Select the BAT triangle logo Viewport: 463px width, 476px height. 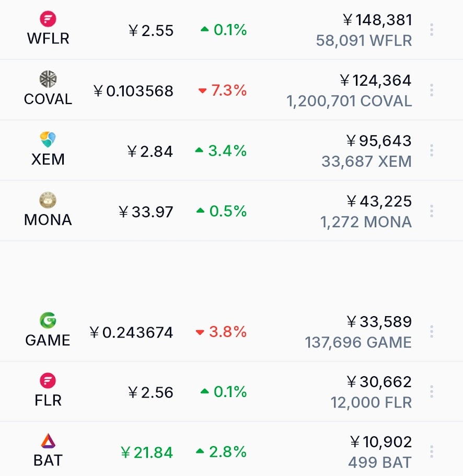[x=48, y=441]
